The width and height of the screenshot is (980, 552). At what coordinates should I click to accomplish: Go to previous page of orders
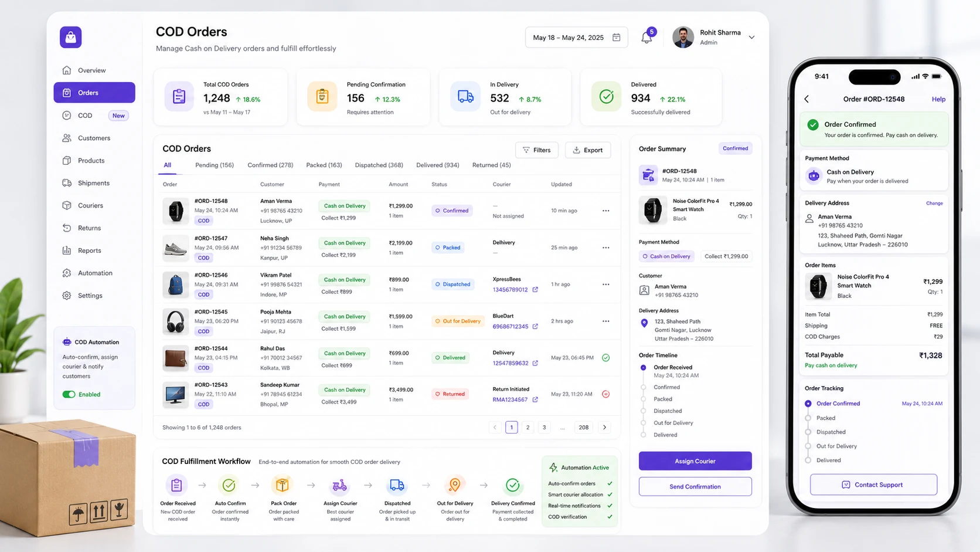[495, 427]
